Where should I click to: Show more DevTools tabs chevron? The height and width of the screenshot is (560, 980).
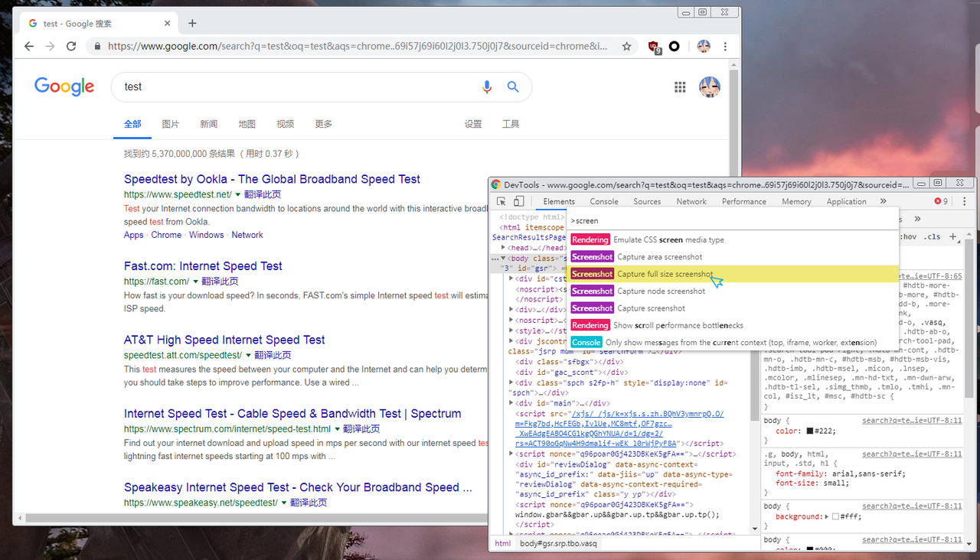(x=883, y=201)
